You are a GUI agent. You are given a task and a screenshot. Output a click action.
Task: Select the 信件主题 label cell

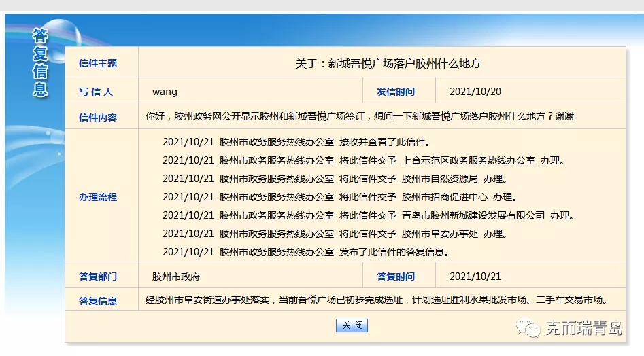pyautogui.click(x=98, y=63)
